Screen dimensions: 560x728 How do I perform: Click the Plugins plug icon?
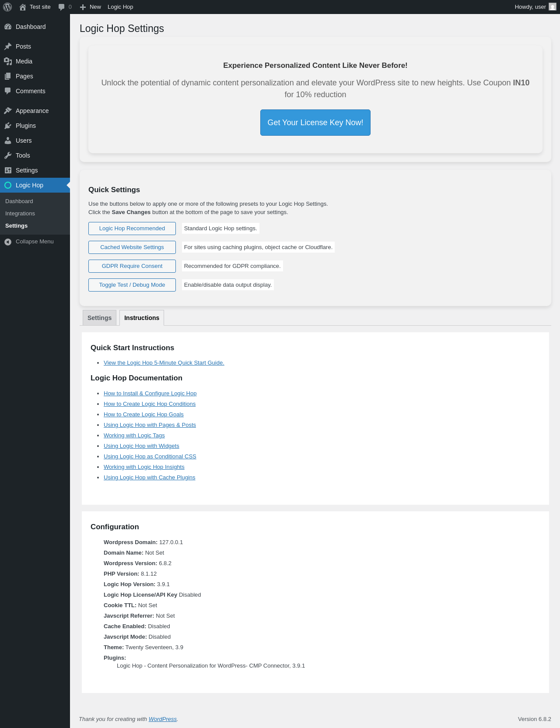(x=8, y=126)
